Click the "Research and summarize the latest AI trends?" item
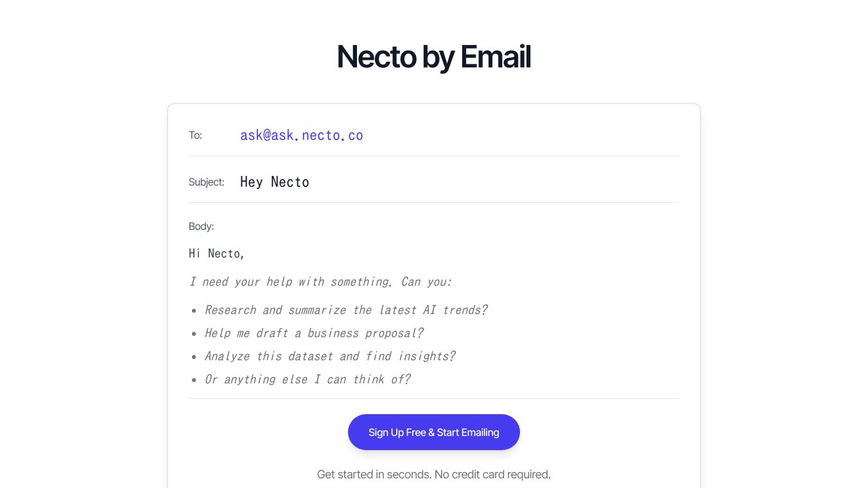Image resolution: width=868 pixels, height=488 pixels. pyautogui.click(x=345, y=309)
